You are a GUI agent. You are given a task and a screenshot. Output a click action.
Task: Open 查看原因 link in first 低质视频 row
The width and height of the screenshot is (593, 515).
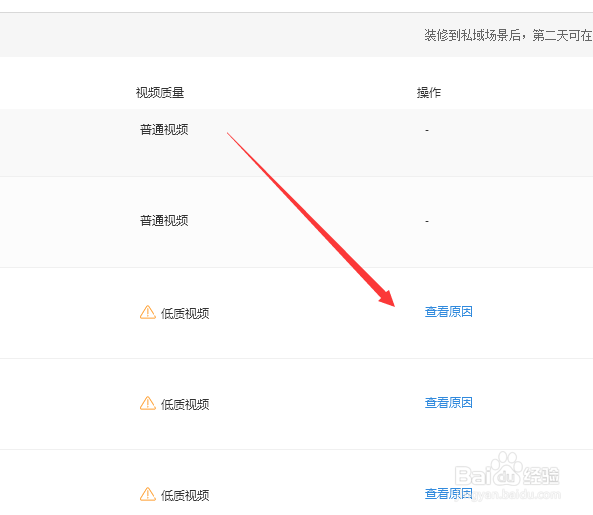tap(448, 312)
